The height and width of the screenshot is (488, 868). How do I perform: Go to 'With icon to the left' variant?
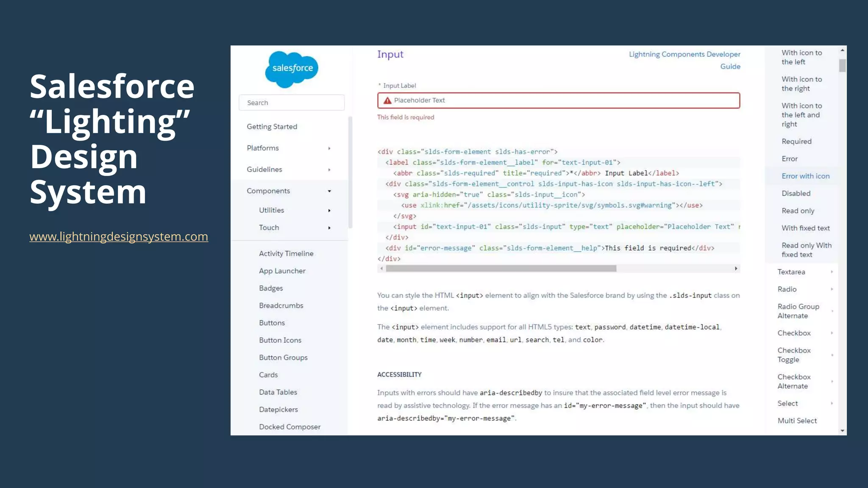coord(802,57)
